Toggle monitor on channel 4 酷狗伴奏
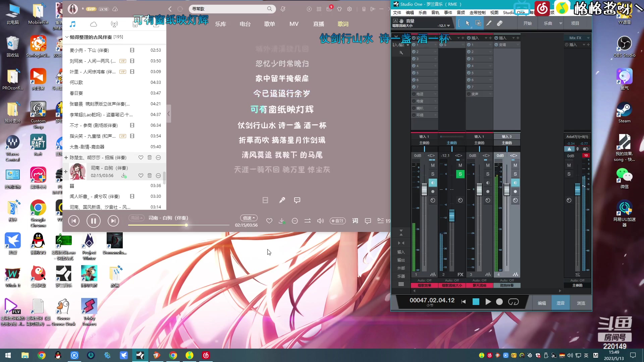This screenshot has height=362, width=644. click(515, 183)
